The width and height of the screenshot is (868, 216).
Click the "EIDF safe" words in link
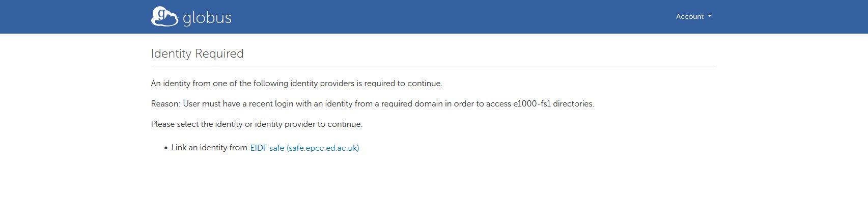[x=267, y=148]
